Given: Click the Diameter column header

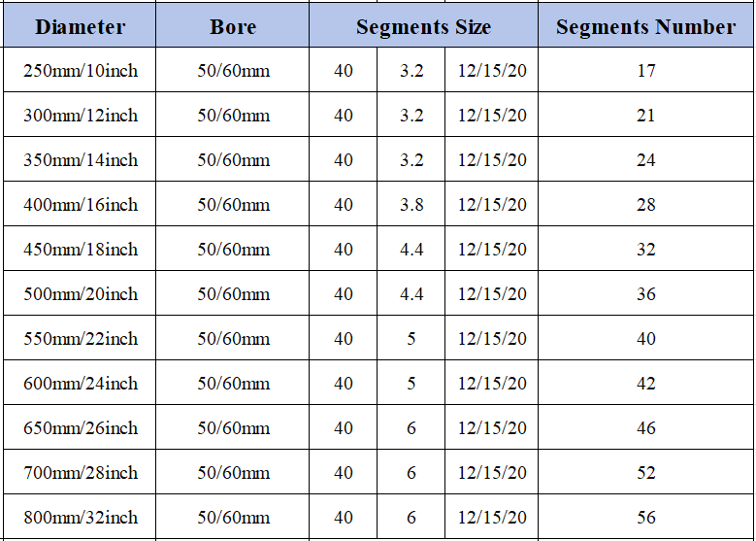Looking at the screenshot, I should (81, 26).
